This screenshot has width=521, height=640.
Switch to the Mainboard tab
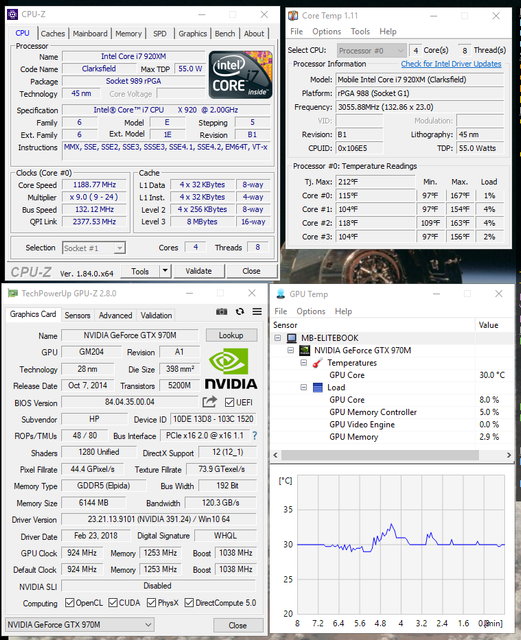tap(90, 33)
